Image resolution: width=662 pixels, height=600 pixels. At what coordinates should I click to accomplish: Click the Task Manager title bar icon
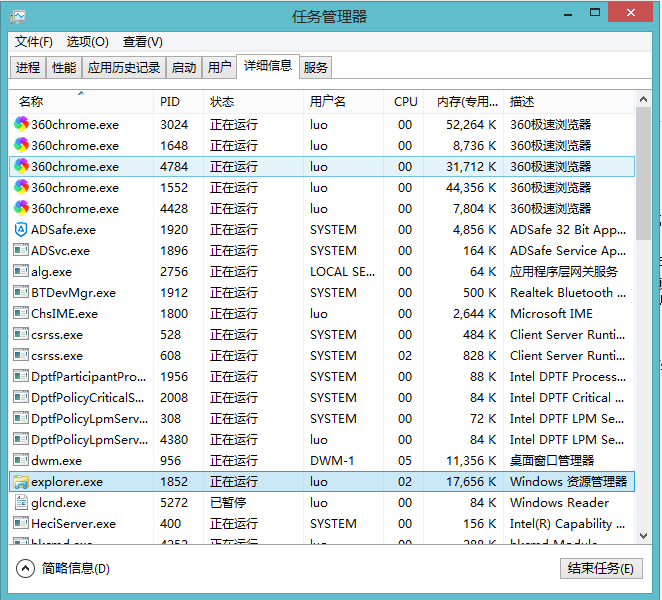click(x=18, y=17)
